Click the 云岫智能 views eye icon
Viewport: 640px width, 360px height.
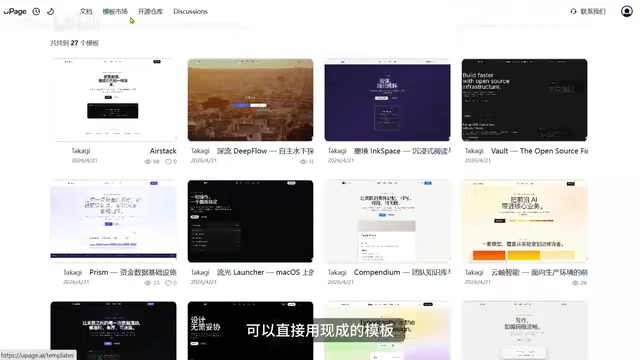click(575, 283)
